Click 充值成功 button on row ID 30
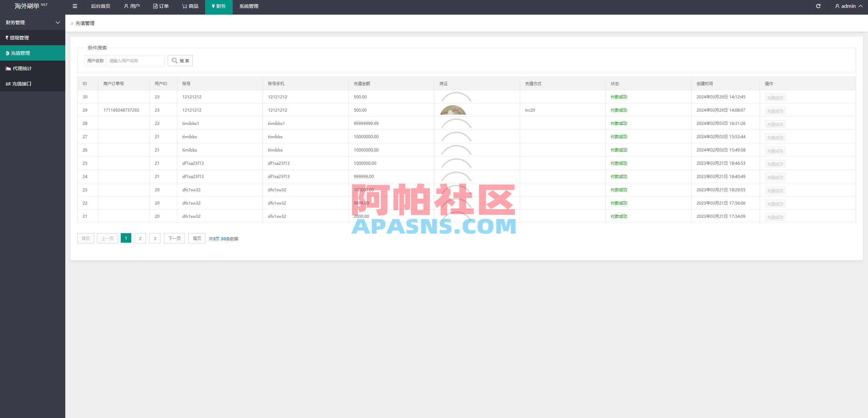 pyautogui.click(x=775, y=97)
